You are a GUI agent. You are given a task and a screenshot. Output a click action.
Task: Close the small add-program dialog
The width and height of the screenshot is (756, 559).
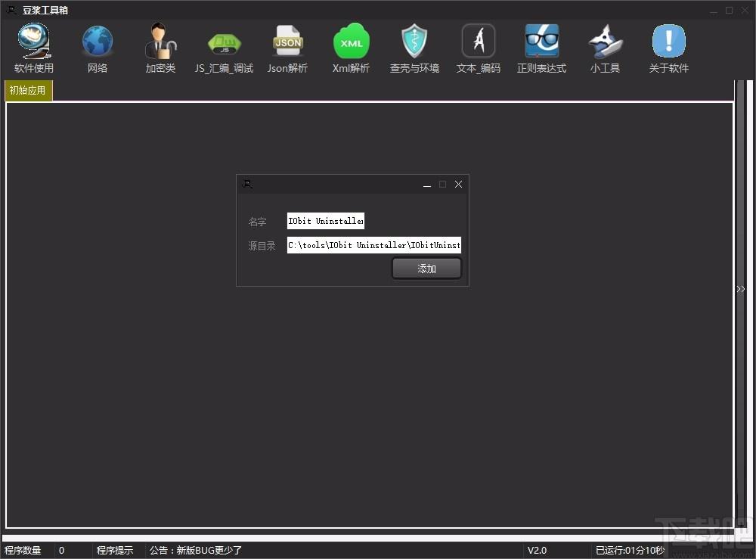[x=459, y=185]
